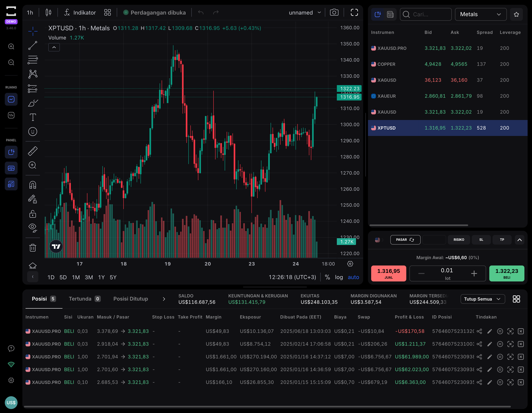The image size is (532, 413).
Task: Click the fullscreen chart icon
Action: pyautogui.click(x=354, y=12)
